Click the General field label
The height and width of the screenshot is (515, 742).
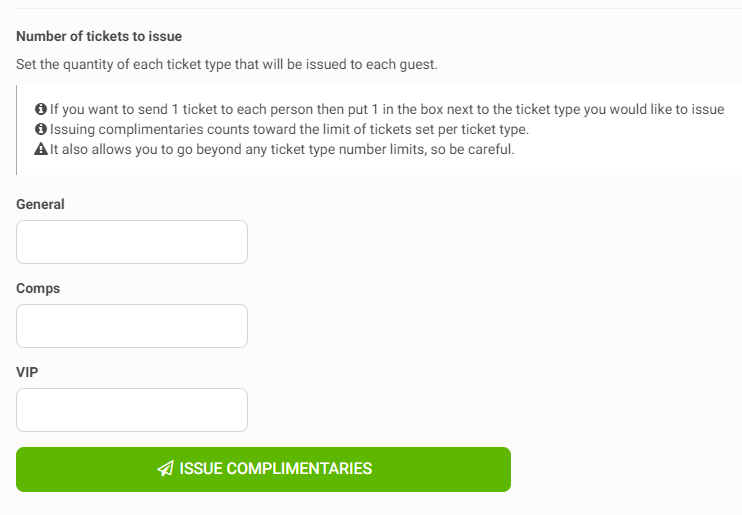(40, 204)
